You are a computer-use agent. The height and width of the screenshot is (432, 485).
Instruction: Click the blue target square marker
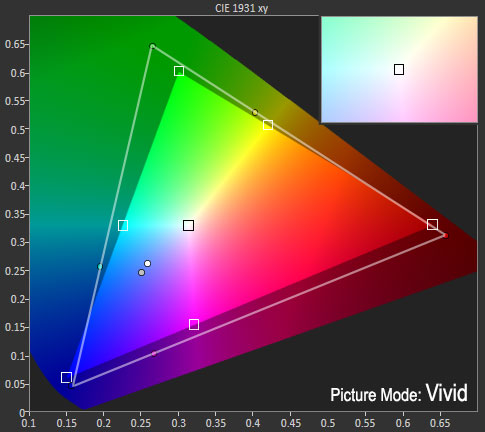tap(66, 377)
